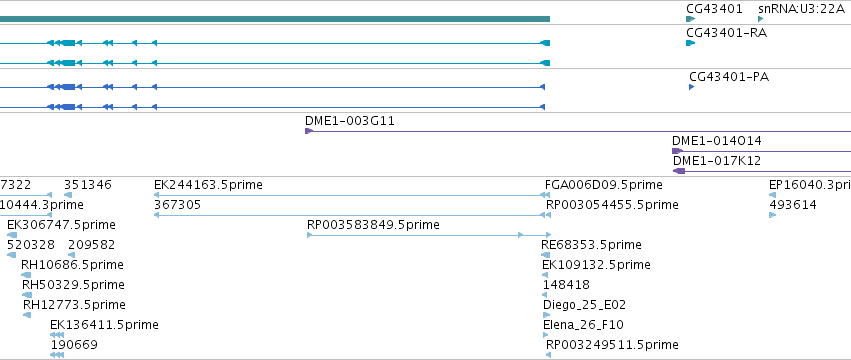Screen dimensions: 851x360
Task: Click the FGA006D09.5prime label
Action: (604, 185)
